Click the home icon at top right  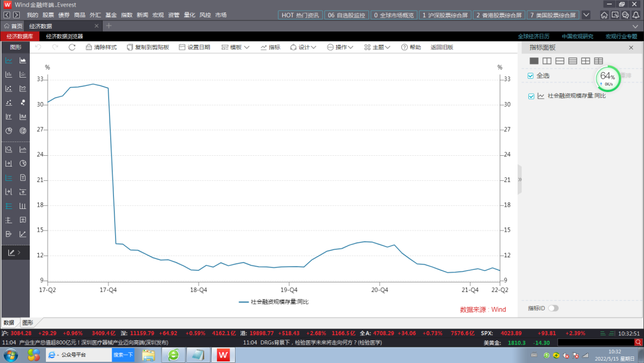605,15
